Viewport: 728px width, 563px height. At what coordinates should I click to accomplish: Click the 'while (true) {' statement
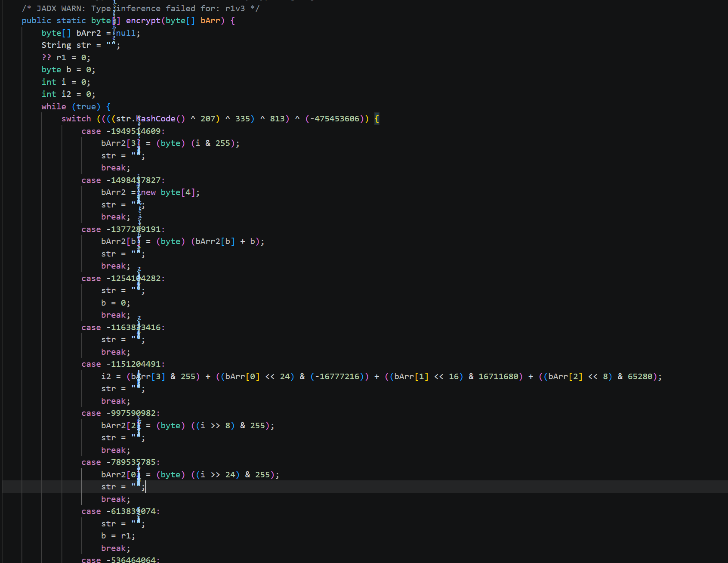coord(76,107)
